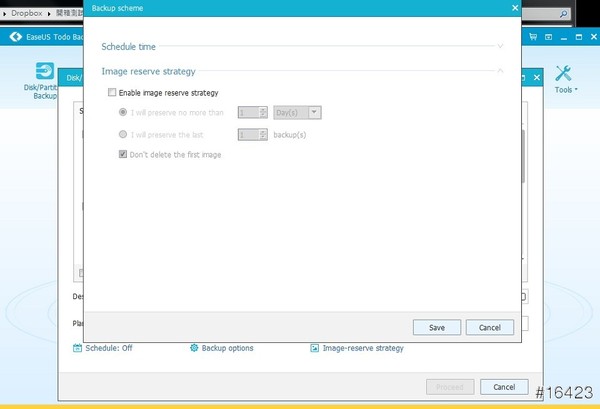Open Schedule: Off link

pyautogui.click(x=109, y=348)
